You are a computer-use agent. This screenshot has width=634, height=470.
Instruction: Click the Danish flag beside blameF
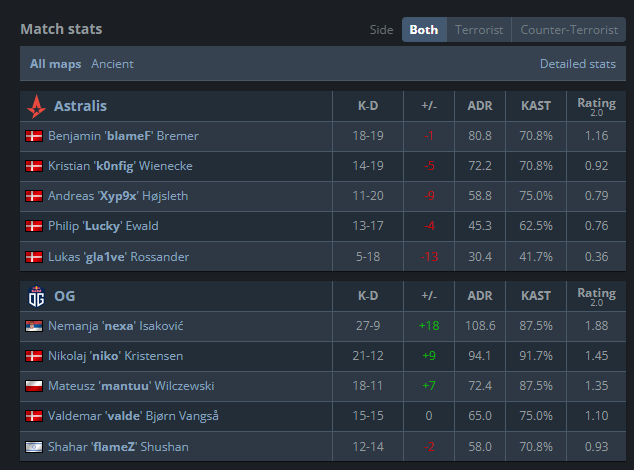click(x=34, y=136)
